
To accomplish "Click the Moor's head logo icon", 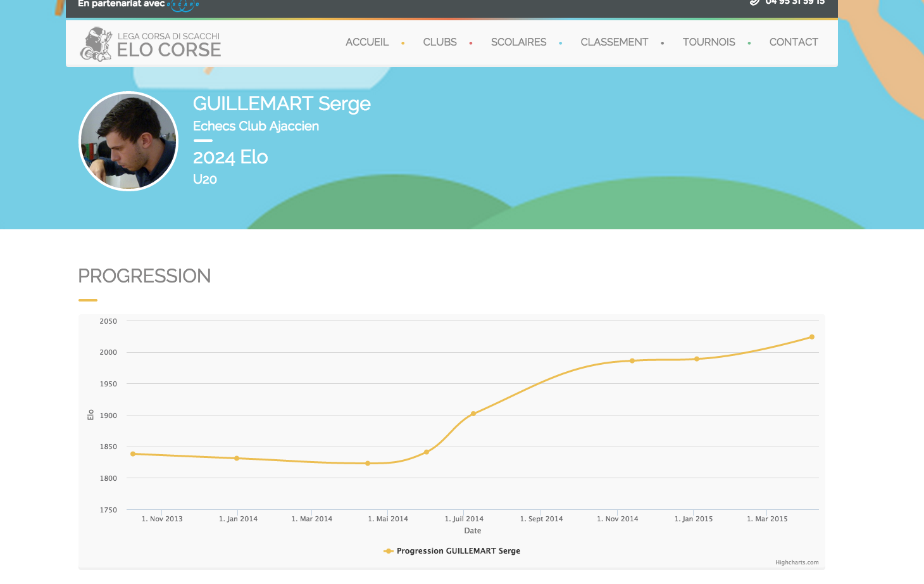I will [x=96, y=44].
